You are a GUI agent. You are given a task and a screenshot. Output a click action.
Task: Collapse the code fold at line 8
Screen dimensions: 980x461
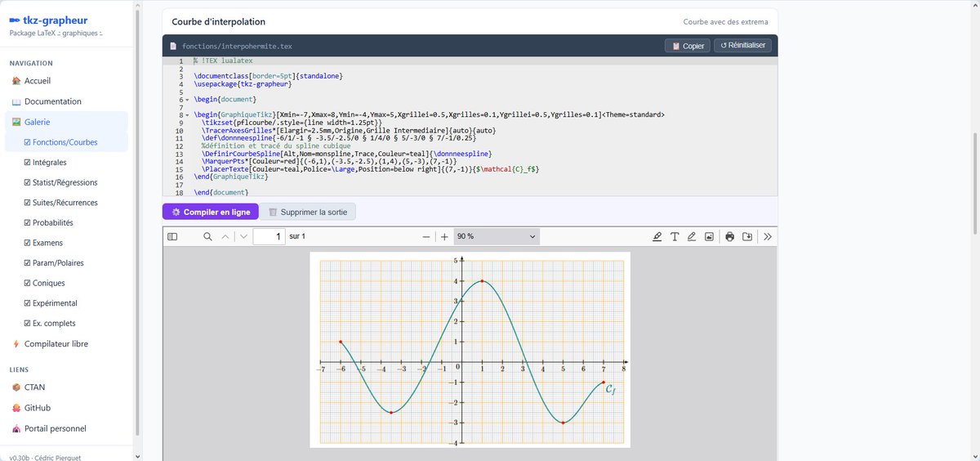click(x=188, y=114)
